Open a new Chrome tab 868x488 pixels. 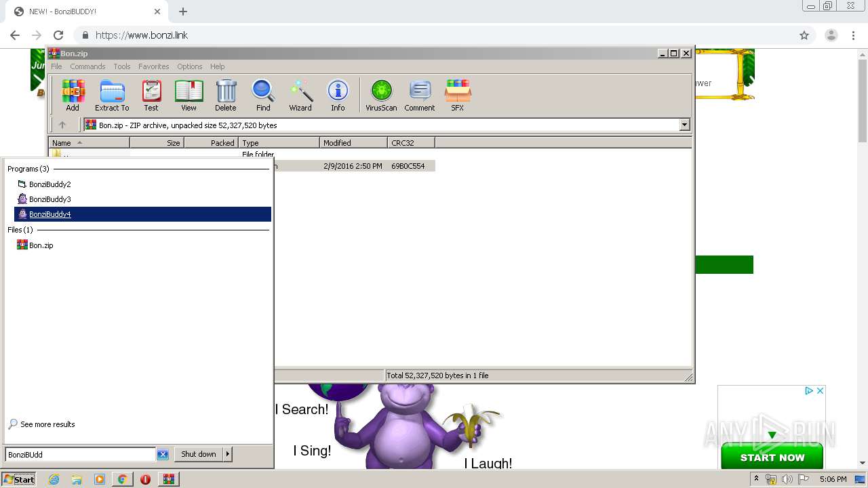click(183, 12)
